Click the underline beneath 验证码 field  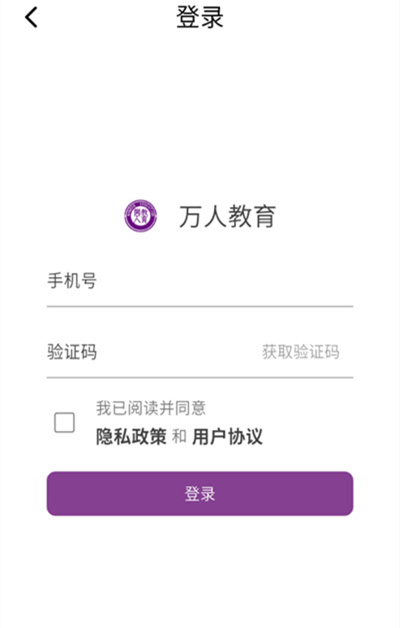[200, 377]
